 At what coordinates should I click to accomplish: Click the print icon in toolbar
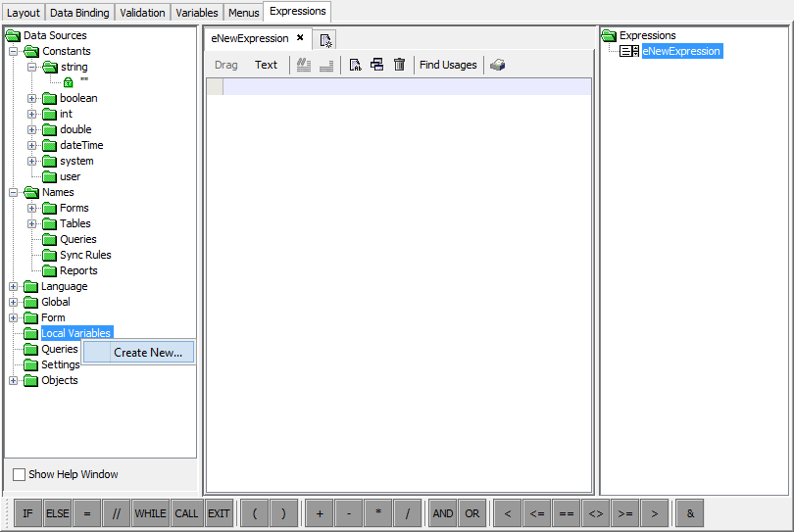tap(498, 65)
